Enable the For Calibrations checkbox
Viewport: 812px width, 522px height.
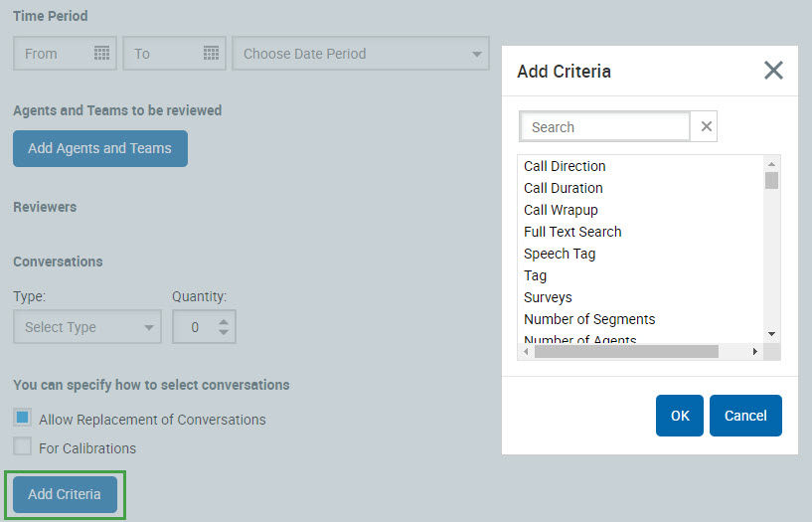click(23, 447)
